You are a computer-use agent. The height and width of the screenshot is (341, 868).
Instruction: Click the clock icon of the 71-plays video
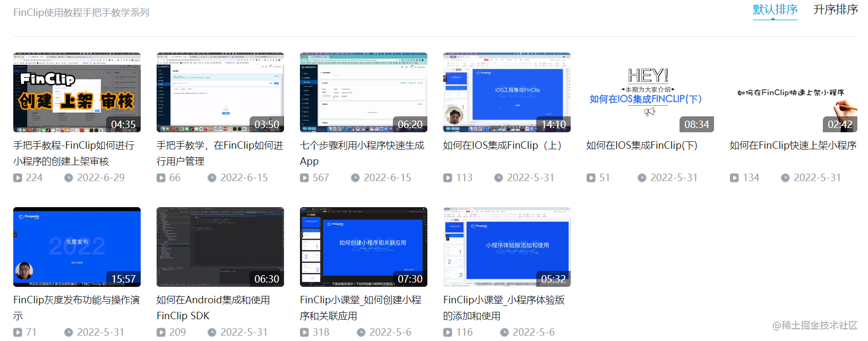click(68, 333)
